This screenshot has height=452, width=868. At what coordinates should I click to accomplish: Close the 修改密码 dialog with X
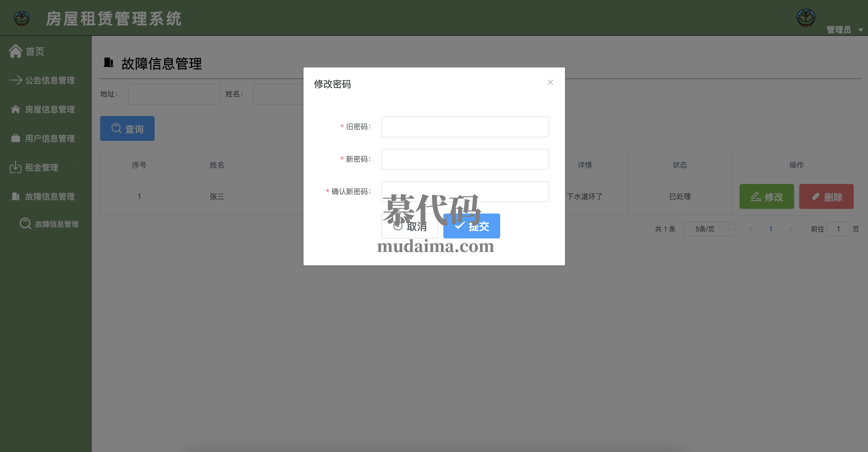tap(550, 82)
